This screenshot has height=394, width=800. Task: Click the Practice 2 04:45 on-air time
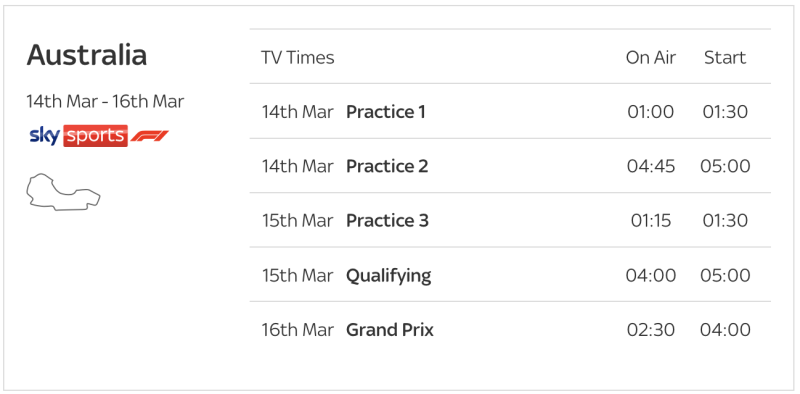651,166
